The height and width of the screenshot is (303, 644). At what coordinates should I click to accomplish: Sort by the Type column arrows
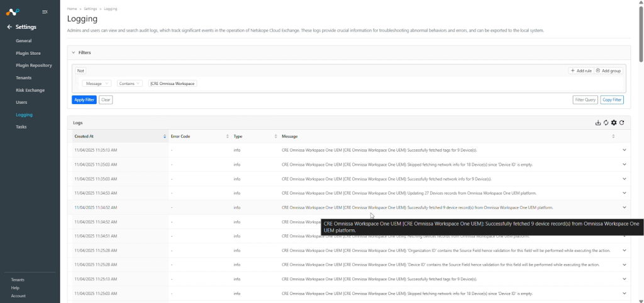coord(275,136)
